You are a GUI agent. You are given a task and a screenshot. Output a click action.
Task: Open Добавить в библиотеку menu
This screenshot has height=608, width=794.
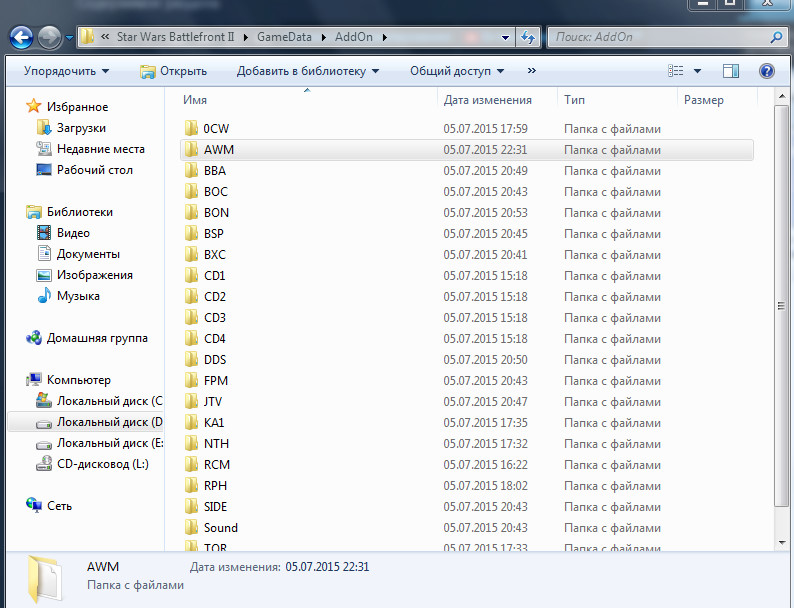[x=308, y=71]
